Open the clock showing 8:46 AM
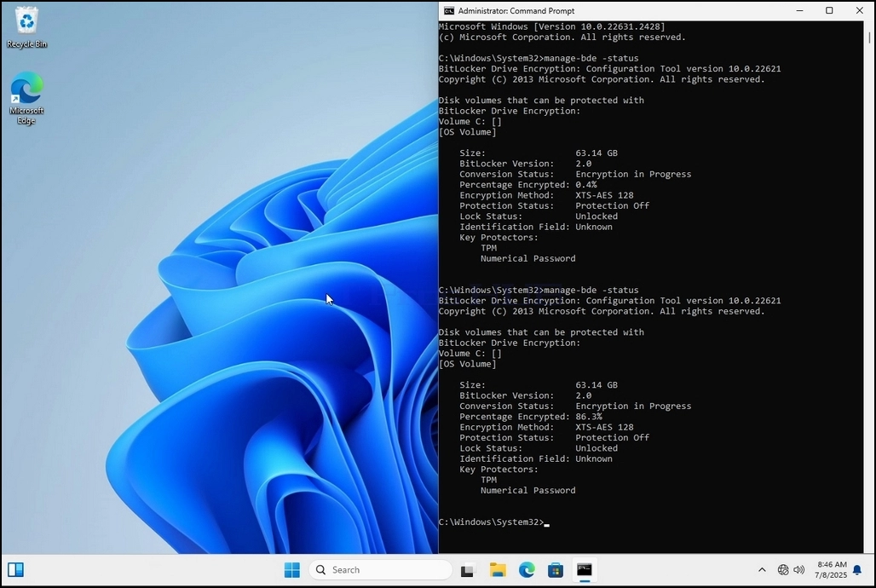Screen dimensions: 876x588 pyautogui.click(x=832, y=569)
